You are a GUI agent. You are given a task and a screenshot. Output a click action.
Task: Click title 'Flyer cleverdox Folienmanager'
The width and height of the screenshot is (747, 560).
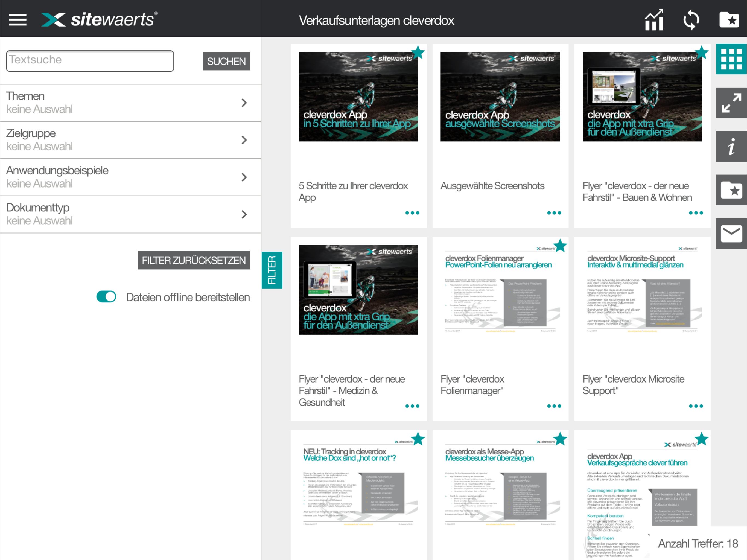472,385
